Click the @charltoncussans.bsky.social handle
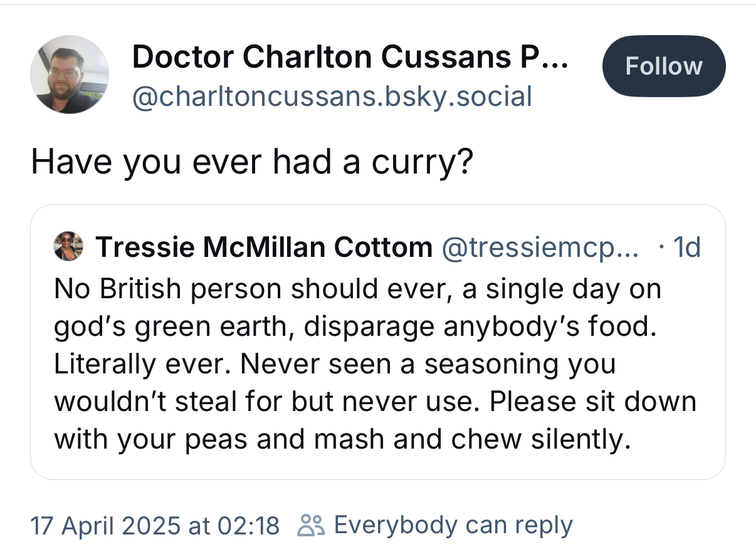Image resolution: width=756 pixels, height=557 pixels. (x=332, y=96)
